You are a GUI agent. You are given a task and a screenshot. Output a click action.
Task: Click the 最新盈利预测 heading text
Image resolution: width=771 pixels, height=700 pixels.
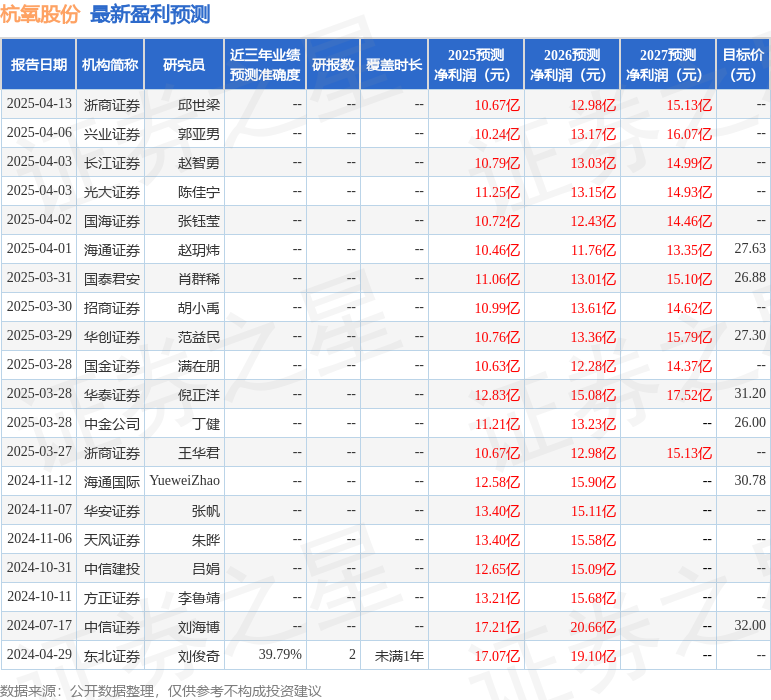click(x=150, y=14)
